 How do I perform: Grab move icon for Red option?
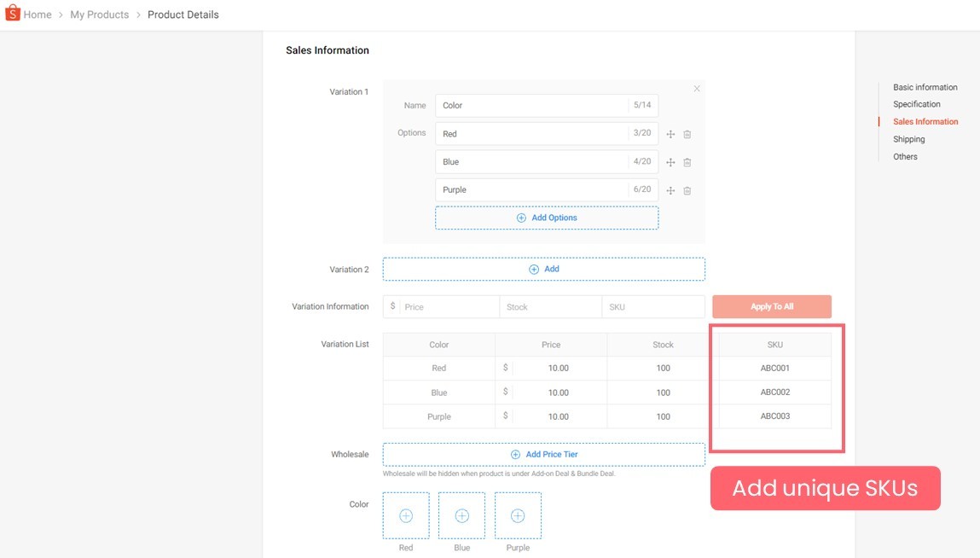click(670, 135)
